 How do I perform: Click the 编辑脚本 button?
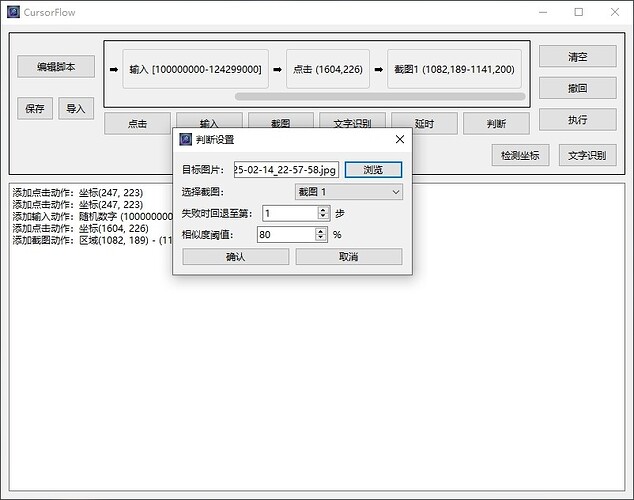[56, 67]
